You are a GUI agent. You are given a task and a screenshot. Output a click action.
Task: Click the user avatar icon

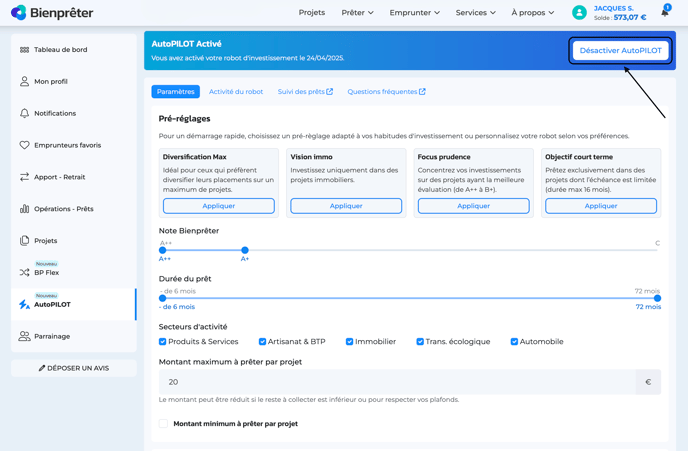(579, 13)
